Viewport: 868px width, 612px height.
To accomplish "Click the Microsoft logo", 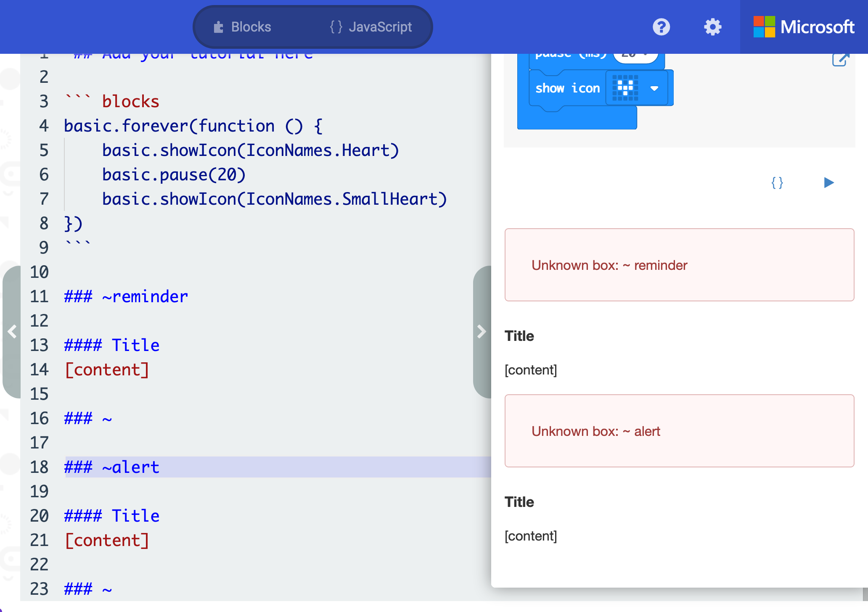I will 804,27.
